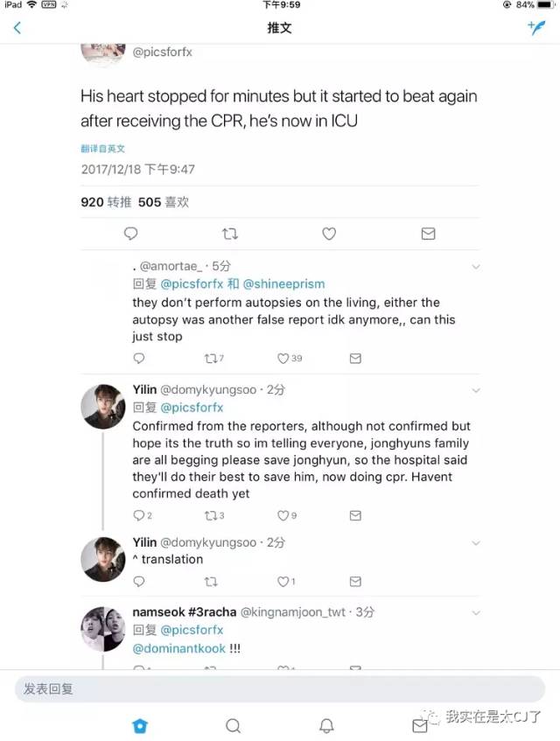Open Search from the bottom tab bar
Screen dimensions: 560x741
(x=233, y=726)
